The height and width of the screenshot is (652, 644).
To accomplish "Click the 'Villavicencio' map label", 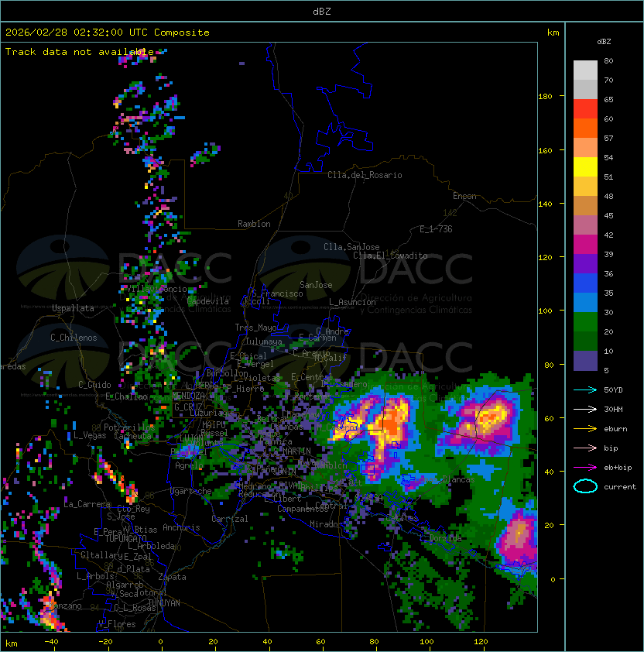I will pos(157,289).
